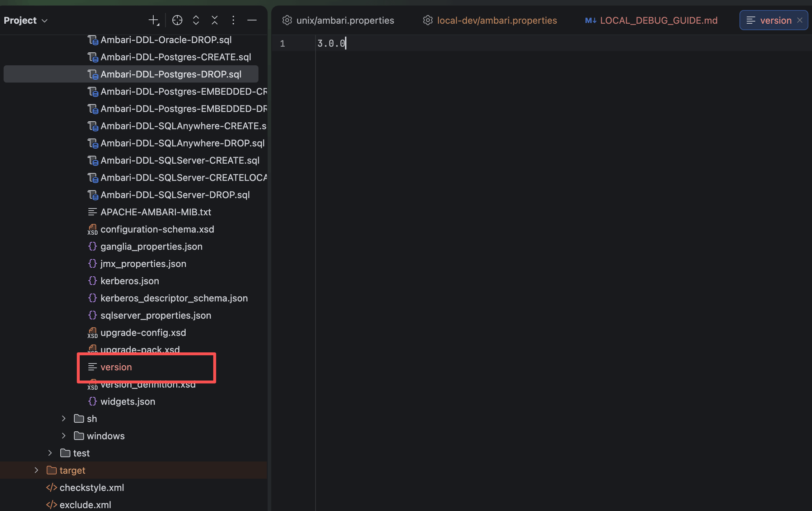This screenshot has height=511, width=812.
Task: Open widgets.json from the project tree
Action: click(x=127, y=402)
